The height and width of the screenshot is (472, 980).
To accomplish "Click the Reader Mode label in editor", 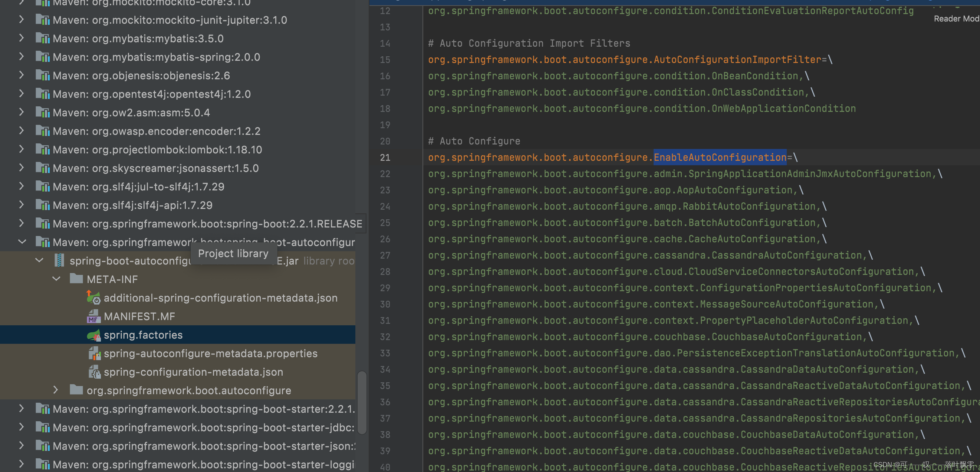I will point(956,19).
